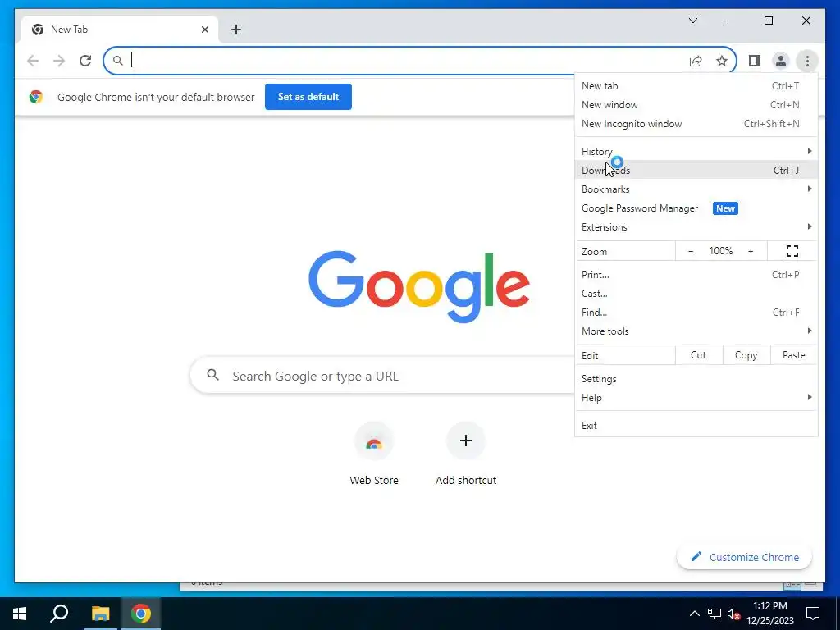The image size is (840, 630).
Task: Open the side panel icon
Action: tap(755, 61)
